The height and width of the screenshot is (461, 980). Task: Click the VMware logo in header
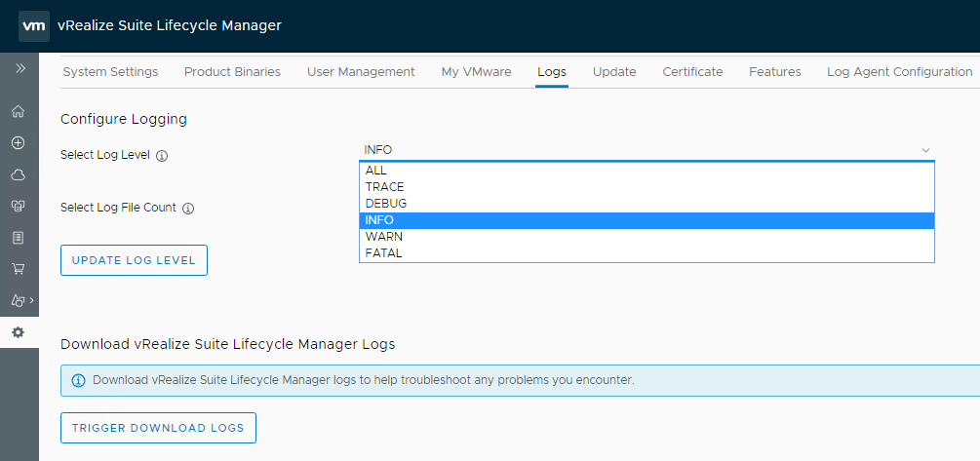(34, 26)
